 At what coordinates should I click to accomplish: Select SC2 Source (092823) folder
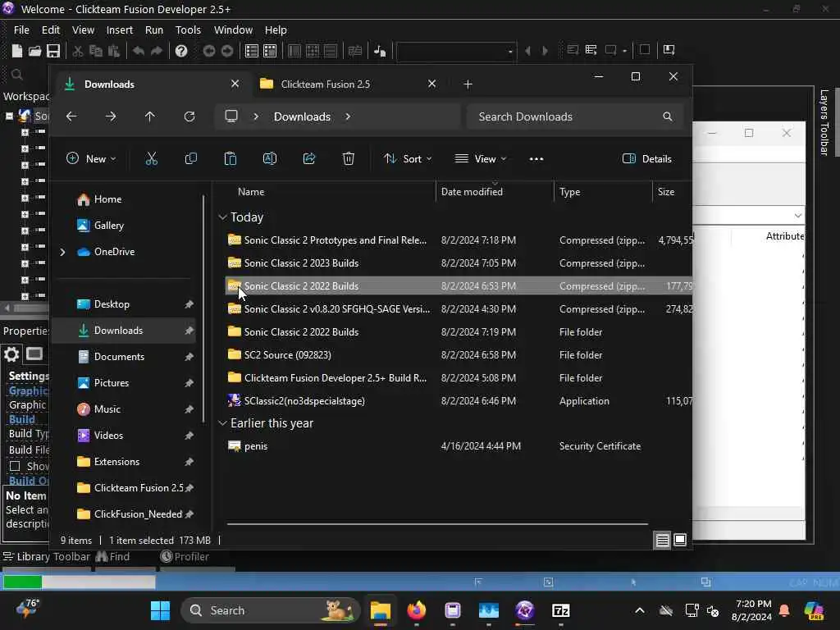[288, 355]
